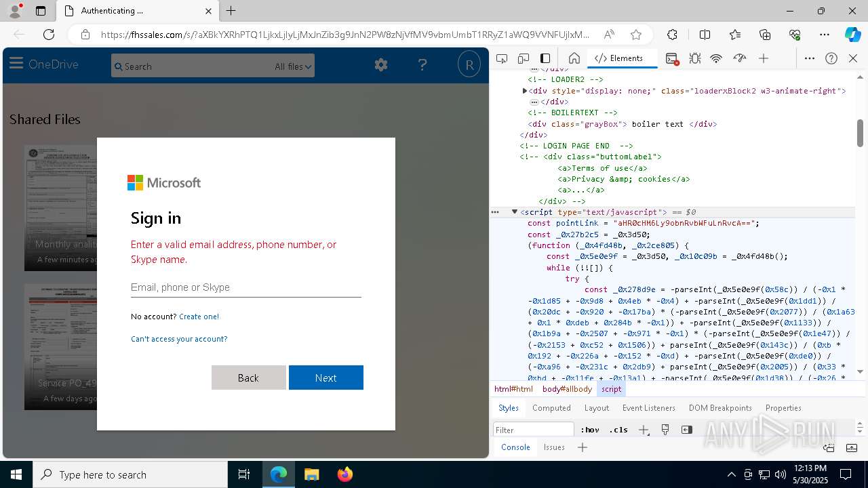The width and height of the screenshot is (868, 488).
Task: Open the Network wifi icon in DevTools
Action: pyautogui.click(x=716, y=59)
